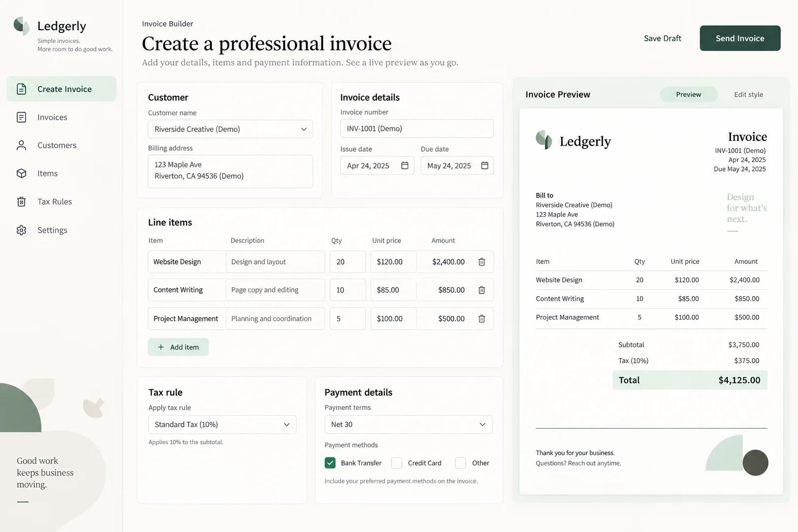Edit the Content Writing unit price field
The width and height of the screenshot is (798, 532).
393,290
